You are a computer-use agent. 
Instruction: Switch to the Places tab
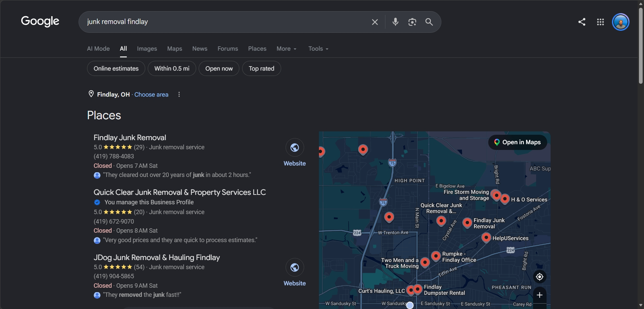point(257,49)
